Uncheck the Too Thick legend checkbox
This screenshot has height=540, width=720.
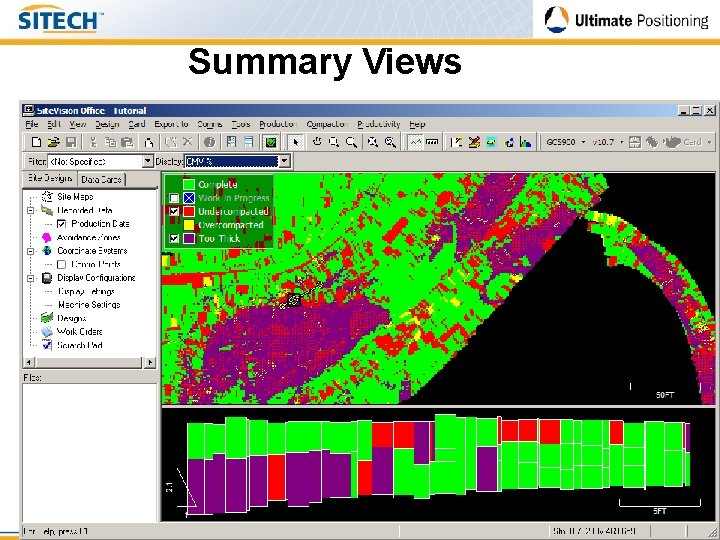pos(174,238)
